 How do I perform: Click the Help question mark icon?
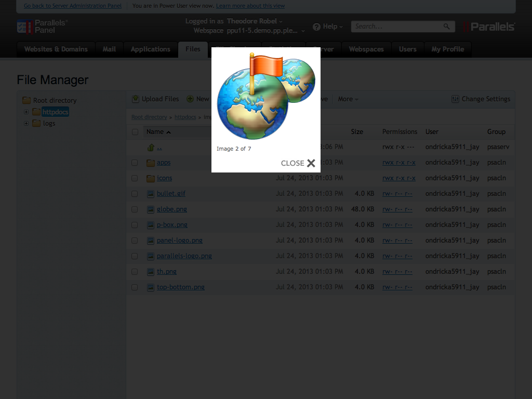[316, 26]
